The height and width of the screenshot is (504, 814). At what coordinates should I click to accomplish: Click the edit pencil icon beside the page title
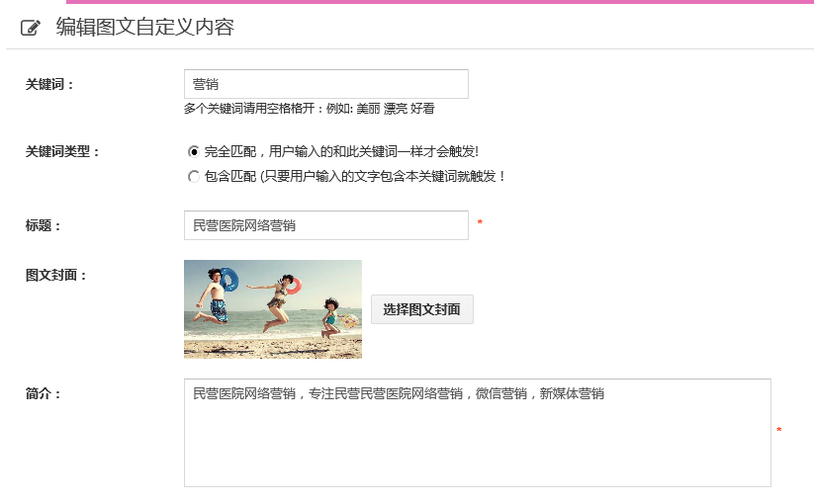point(30,27)
